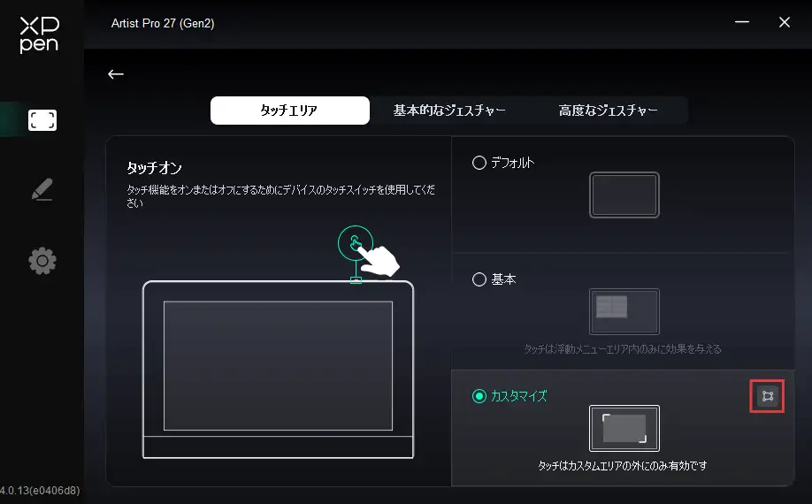Open the pen settings sidebar icon
This screenshot has height=504, width=812.
(x=42, y=189)
